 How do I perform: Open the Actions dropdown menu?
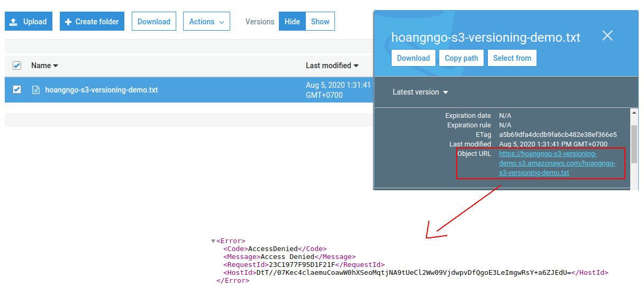point(206,22)
